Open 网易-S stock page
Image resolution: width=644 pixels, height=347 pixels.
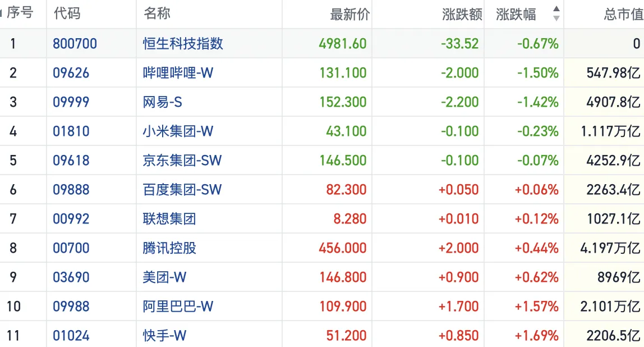pos(162,102)
